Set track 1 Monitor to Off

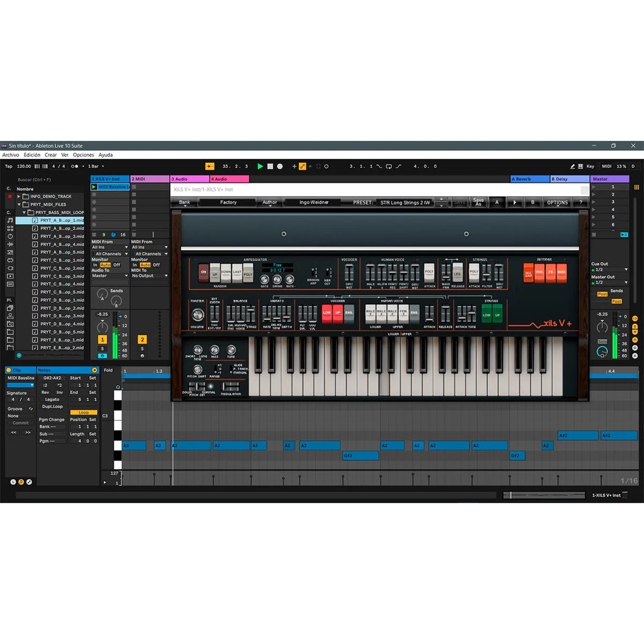[116, 265]
